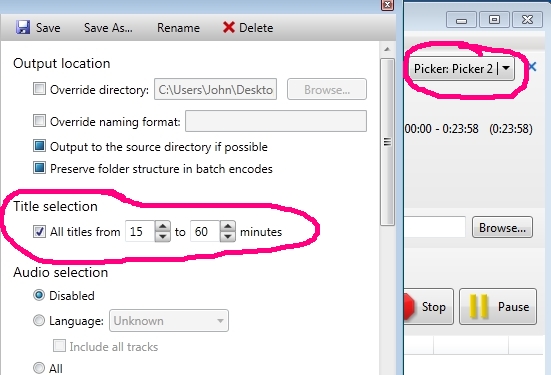Enable the Override naming format checkbox
Viewport: 551px width, 375px height.
tap(39, 121)
